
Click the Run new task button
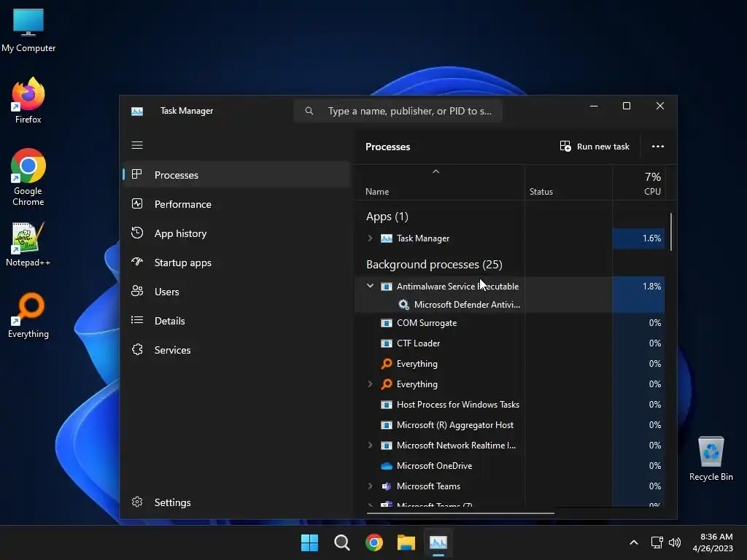(x=595, y=146)
